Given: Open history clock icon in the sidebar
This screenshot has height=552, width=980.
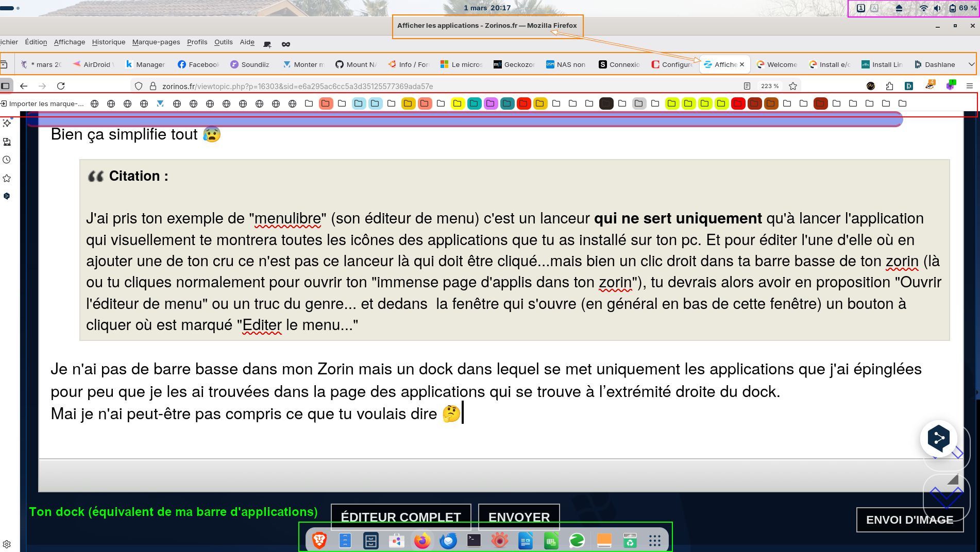Looking at the screenshot, I should click(7, 160).
